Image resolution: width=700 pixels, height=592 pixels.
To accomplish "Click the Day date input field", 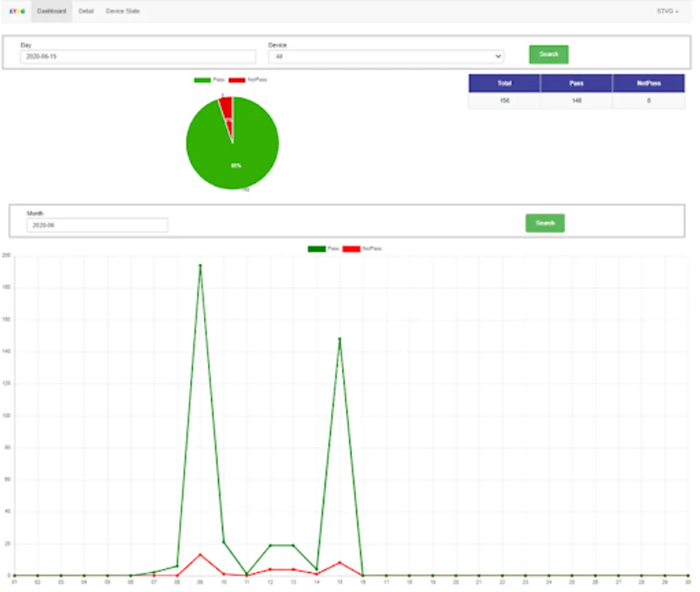I will [x=138, y=57].
